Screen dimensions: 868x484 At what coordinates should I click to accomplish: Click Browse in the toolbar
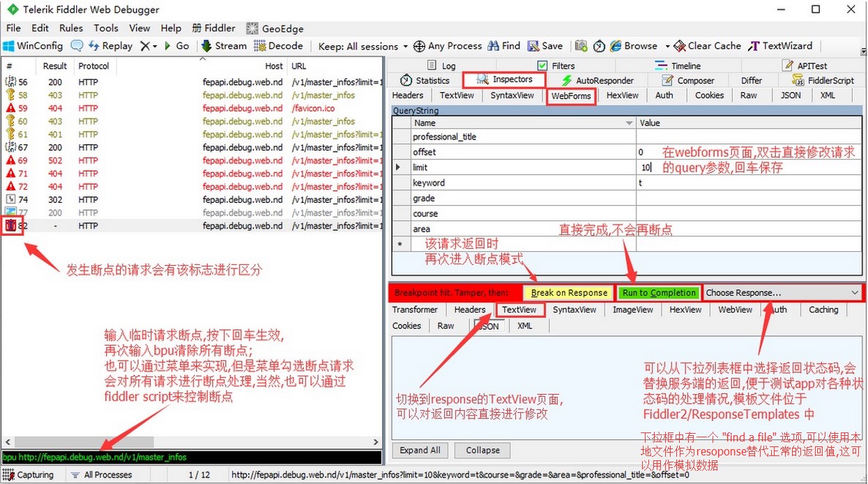point(634,46)
